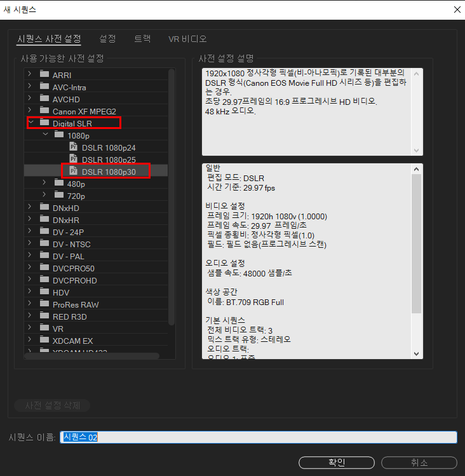
Task: Click the XDCAM EX folder icon
Action: click(44, 339)
